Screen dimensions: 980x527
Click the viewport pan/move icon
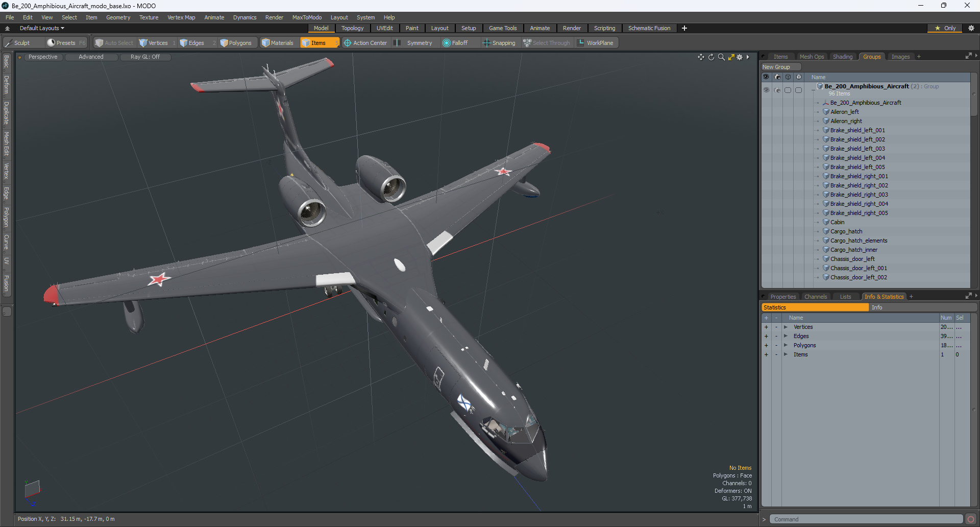click(701, 57)
